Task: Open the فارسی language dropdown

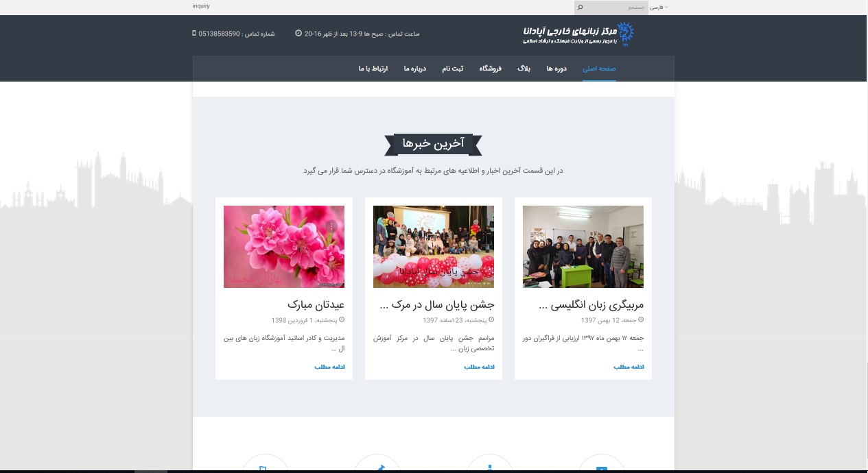Action: (659, 7)
